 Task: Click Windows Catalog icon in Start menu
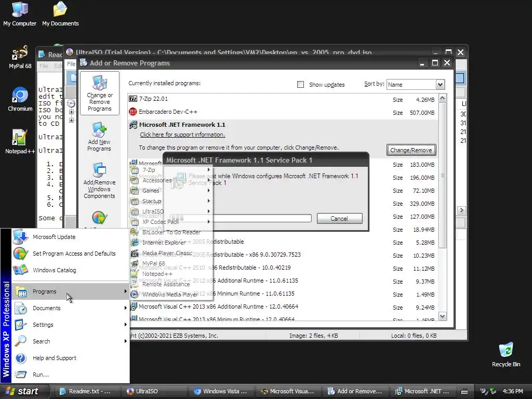[x=20, y=270]
